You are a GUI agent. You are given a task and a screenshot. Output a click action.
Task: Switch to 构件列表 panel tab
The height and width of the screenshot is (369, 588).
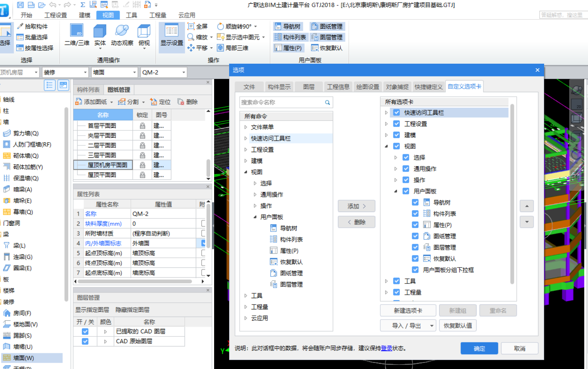[x=88, y=90]
